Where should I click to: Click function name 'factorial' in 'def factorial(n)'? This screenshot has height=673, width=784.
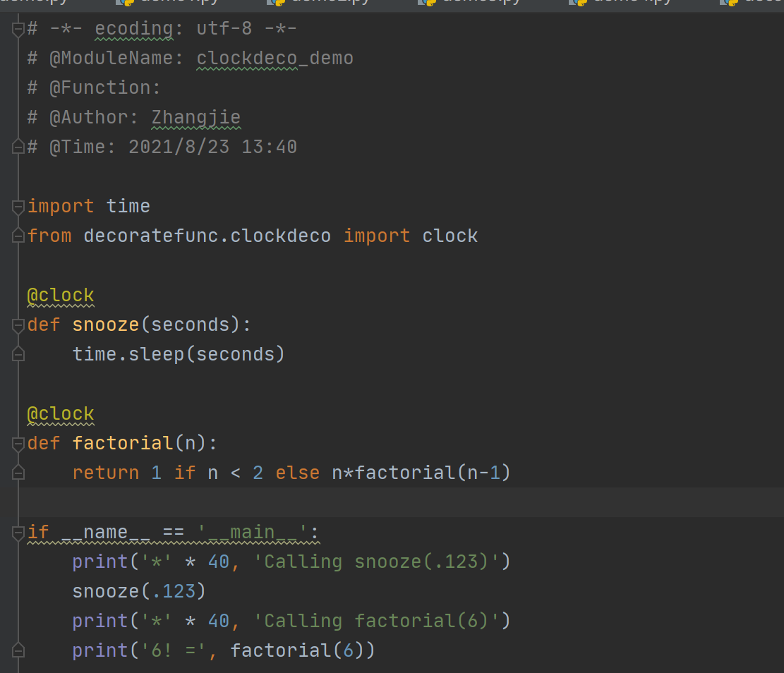123,444
